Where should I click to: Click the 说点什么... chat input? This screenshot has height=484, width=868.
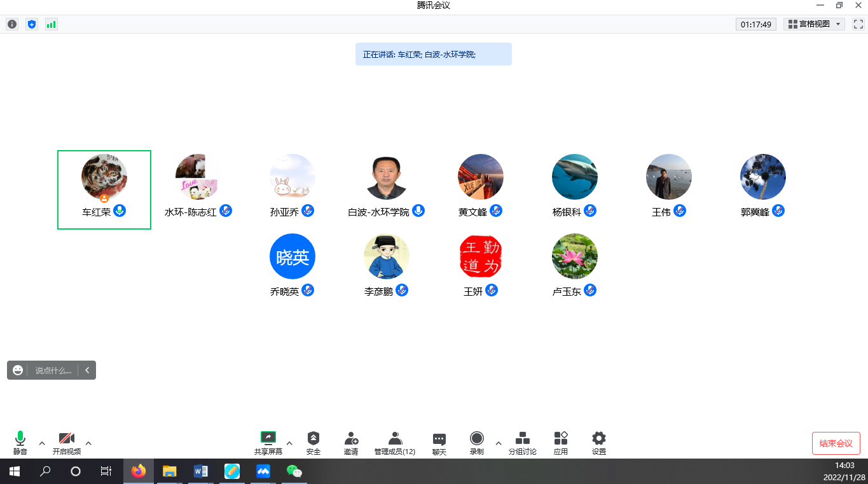point(53,370)
